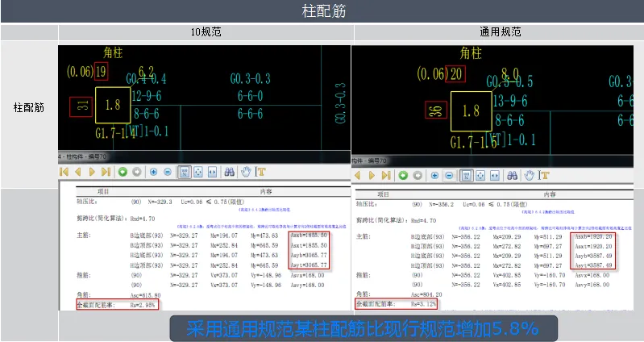Screen dimensions: 644x342
Task: Select text selection tool in left viewer
Action: tap(260, 172)
